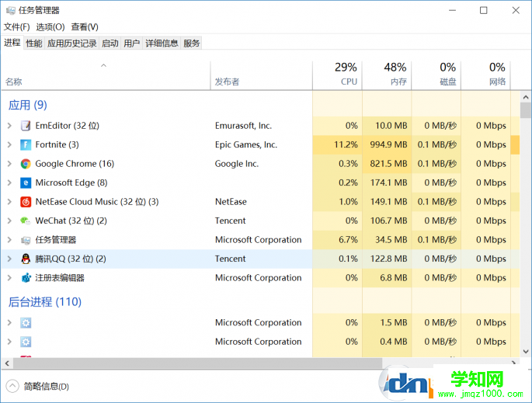Click the Microsoft Edge icon
532x403 pixels.
pos(26,182)
